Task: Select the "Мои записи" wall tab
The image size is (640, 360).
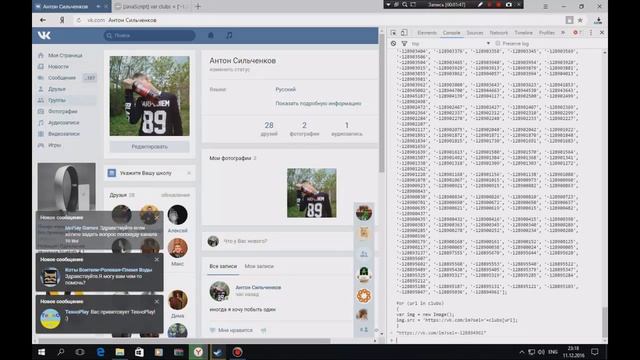Action: pyautogui.click(x=259, y=266)
